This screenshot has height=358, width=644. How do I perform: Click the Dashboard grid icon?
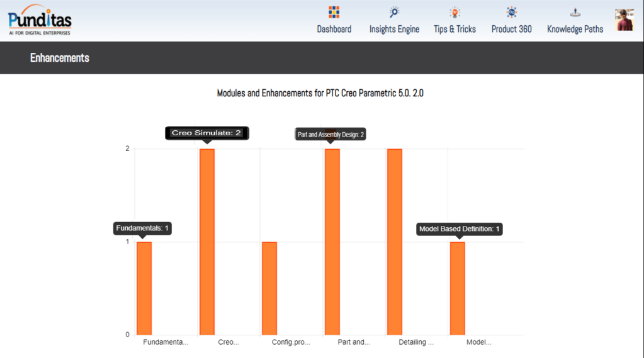pyautogui.click(x=334, y=12)
